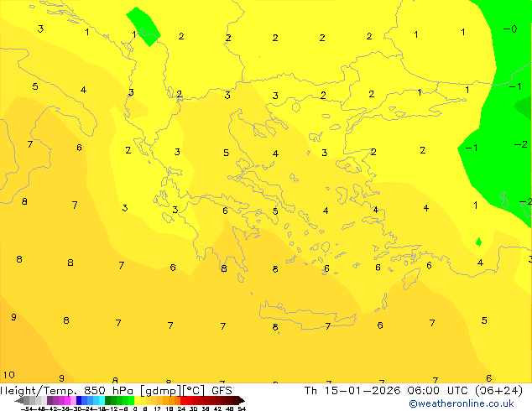Click the small green patch near the Turkish coast
532x411 pixels.
click(x=479, y=242)
